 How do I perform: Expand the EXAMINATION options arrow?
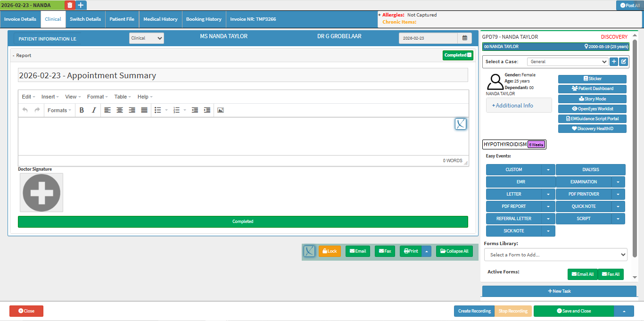click(x=618, y=182)
